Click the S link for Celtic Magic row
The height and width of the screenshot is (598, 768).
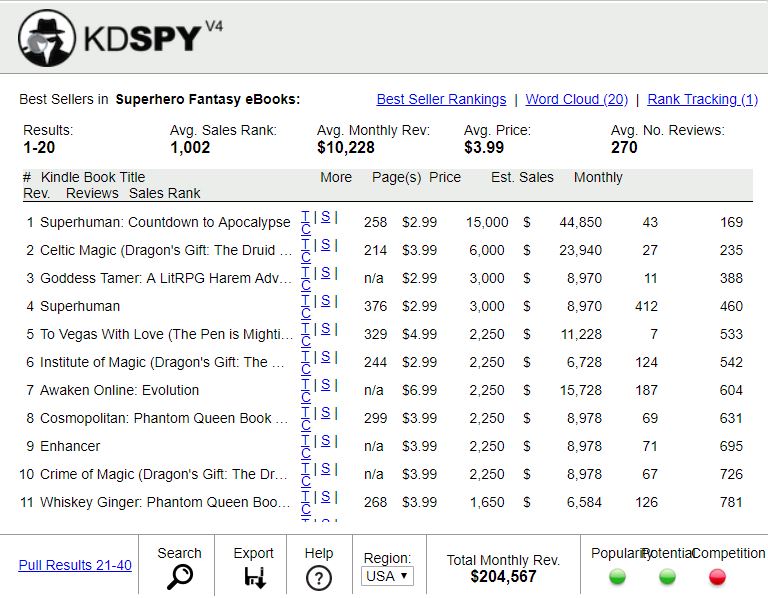point(325,244)
